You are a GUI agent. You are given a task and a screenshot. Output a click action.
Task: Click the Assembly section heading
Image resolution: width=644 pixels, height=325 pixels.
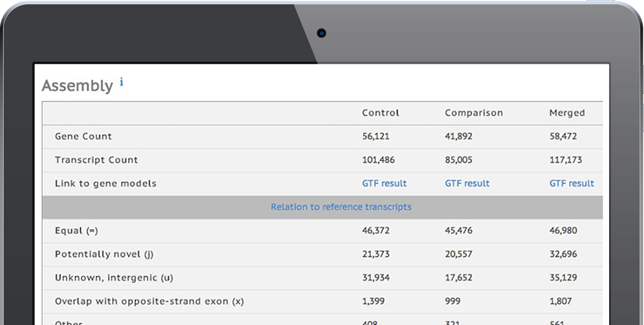(77, 86)
